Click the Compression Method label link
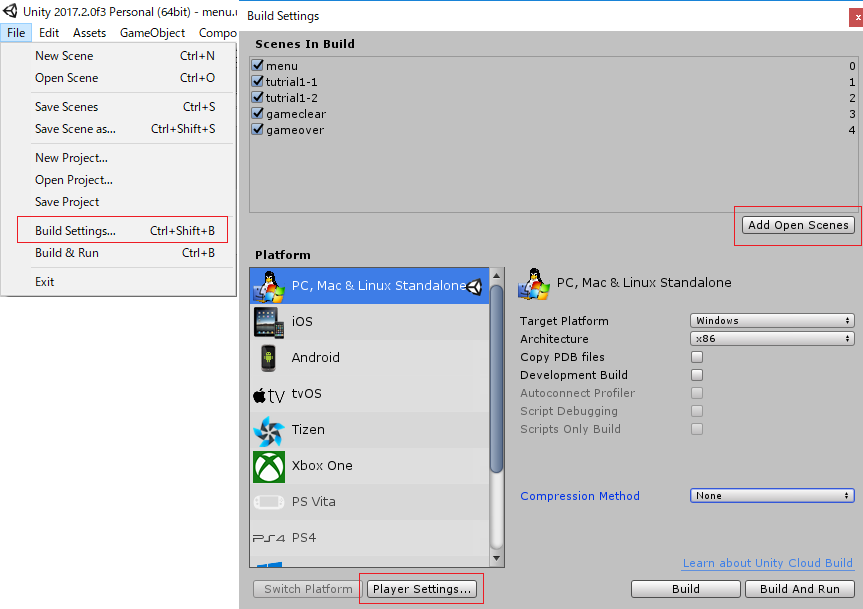This screenshot has height=609, width=863. 580,496
